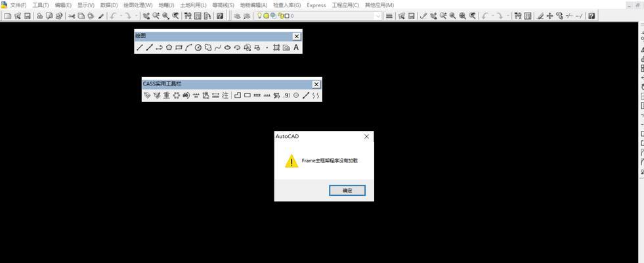This screenshot has height=263, width=644.
Task: Open the 文件(F) menu
Action: tap(18, 5)
